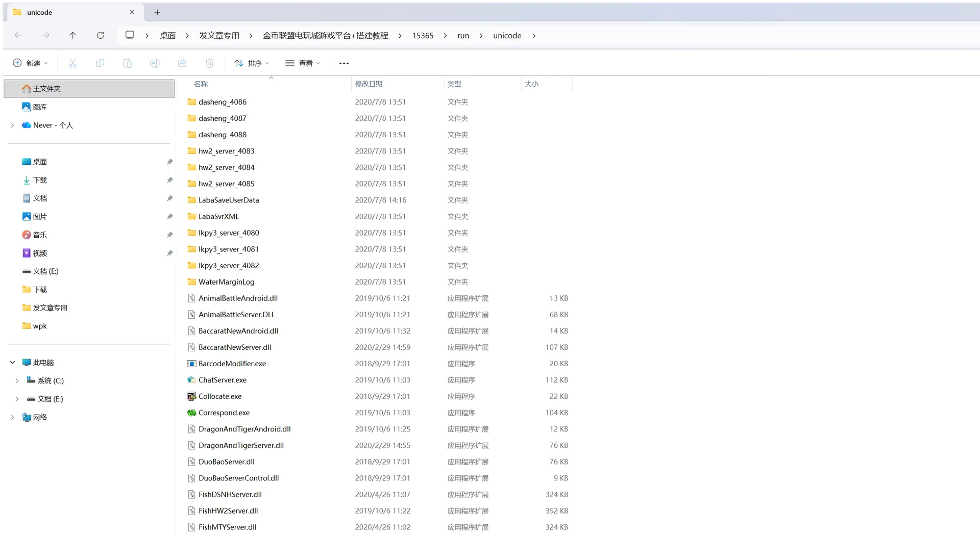Click the Paste clipboard icon
The image size is (980, 535).
128,63
